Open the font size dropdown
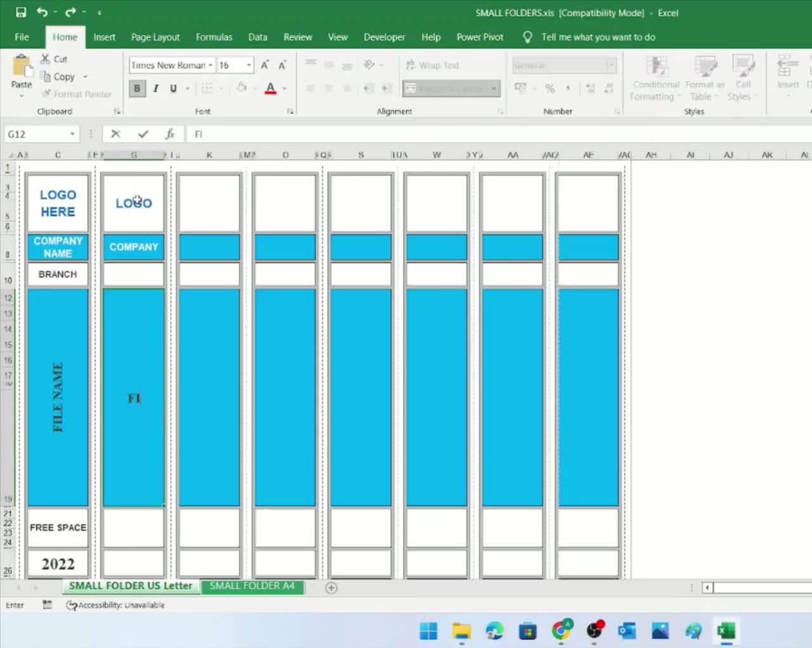Screen dimensions: 812x648 tap(248, 65)
